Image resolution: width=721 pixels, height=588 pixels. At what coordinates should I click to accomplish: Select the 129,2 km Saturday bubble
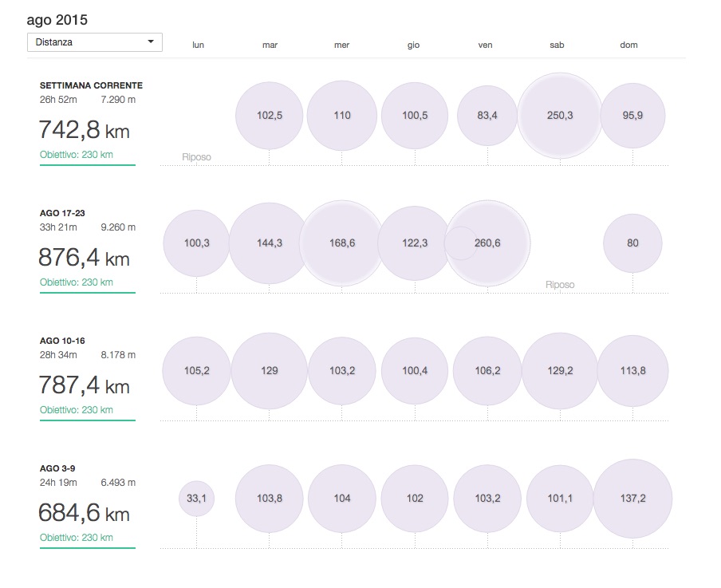coord(560,371)
